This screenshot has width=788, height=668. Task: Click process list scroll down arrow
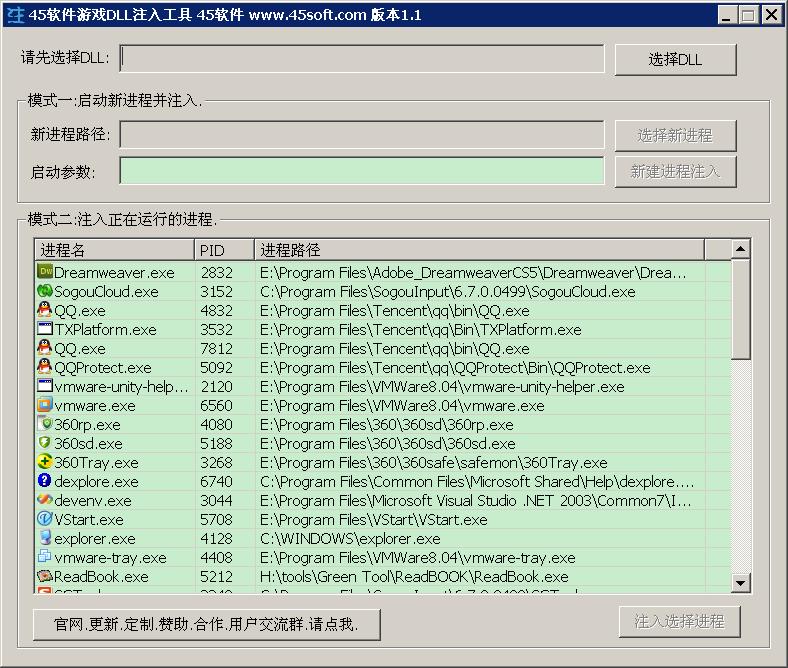[740, 583]
